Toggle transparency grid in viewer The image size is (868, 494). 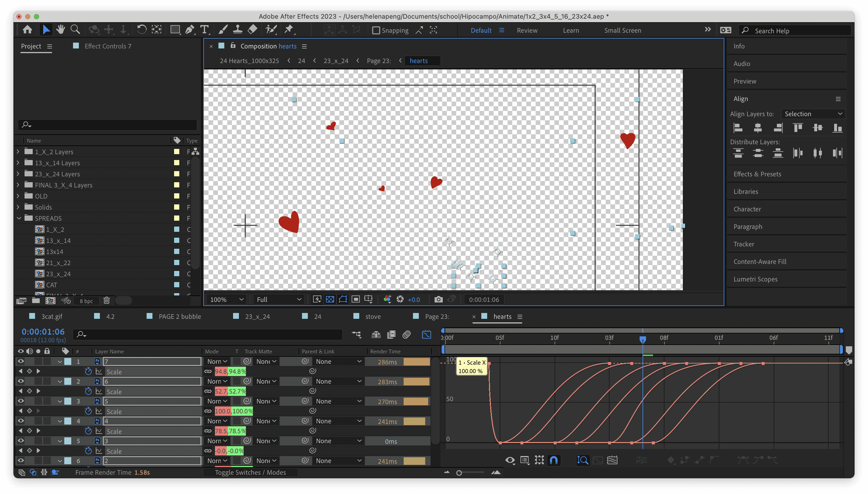pyautogui.click(x=329, y=299)
